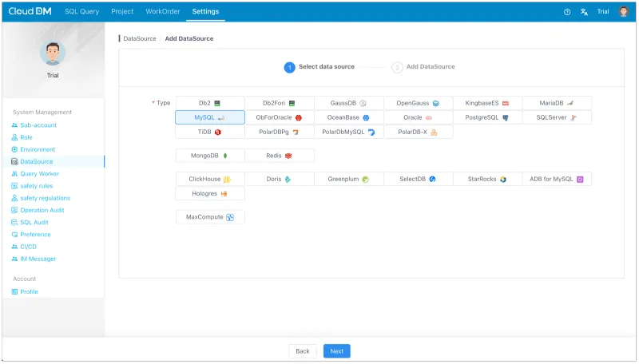Open IM Messager in sidebar
Viewport: 639px width, 364px height.
click(x=38, y=259)
